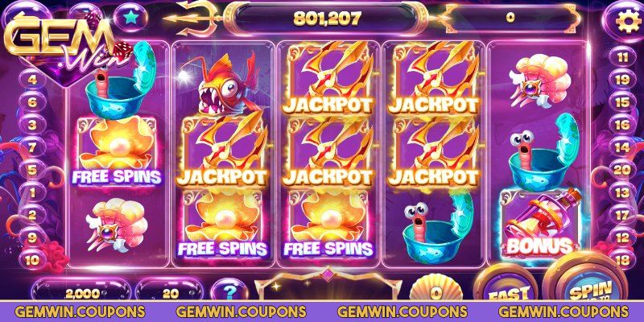The image size is (644, 322).
Task: Select payline 7 bubble
Action: (32, 147)
